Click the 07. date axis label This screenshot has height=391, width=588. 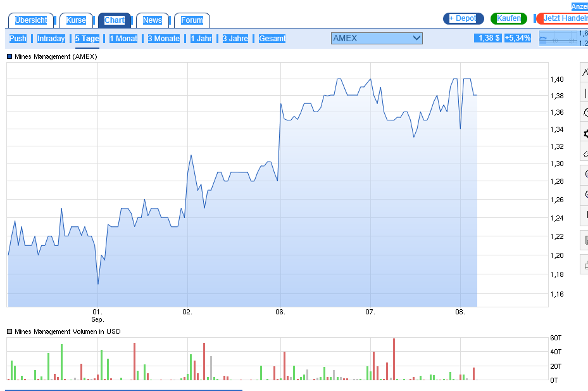point(370,312)
